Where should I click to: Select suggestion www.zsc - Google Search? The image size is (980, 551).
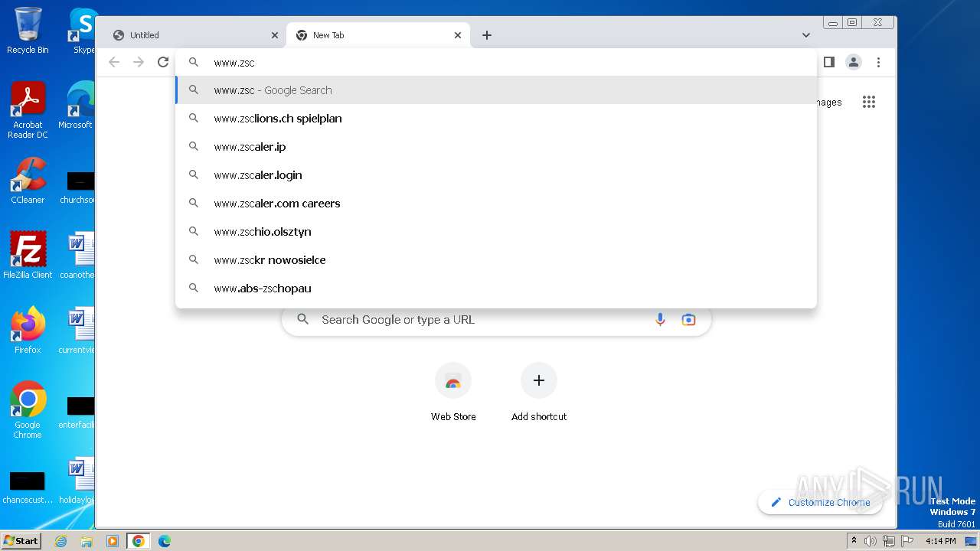[496, 90]
